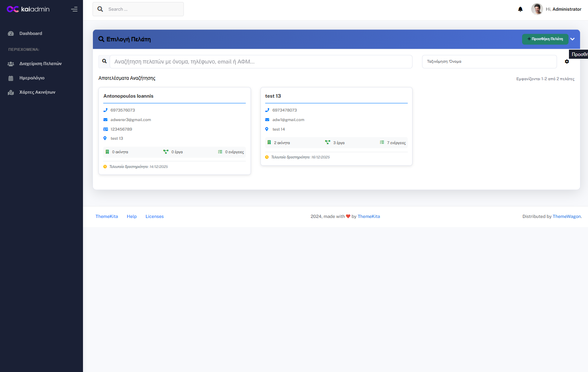The image size is (588, 372).
Task: Open Ημερολόγιο calendar menu item
Action: pos(32,78)
